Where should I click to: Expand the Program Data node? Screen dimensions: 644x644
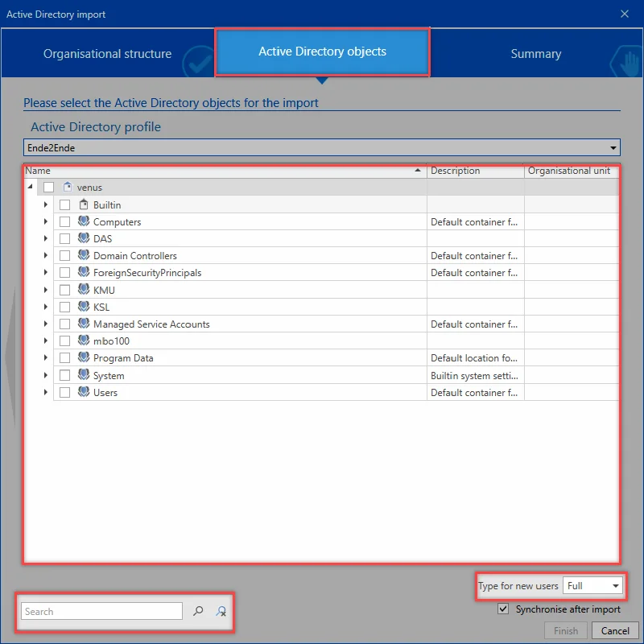pyautogui.click(x=46, y=357)
